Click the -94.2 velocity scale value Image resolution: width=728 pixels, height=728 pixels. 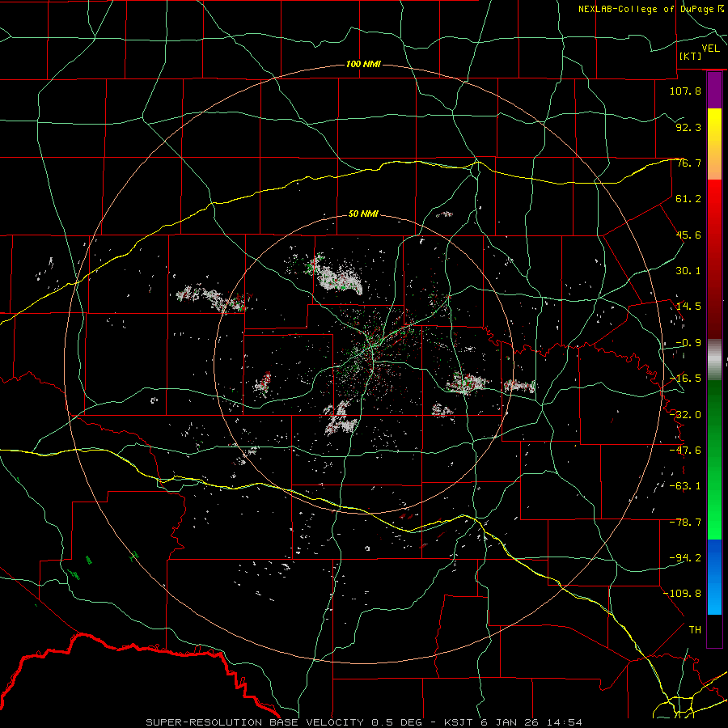pyautogui.click(x=685, y=558)
